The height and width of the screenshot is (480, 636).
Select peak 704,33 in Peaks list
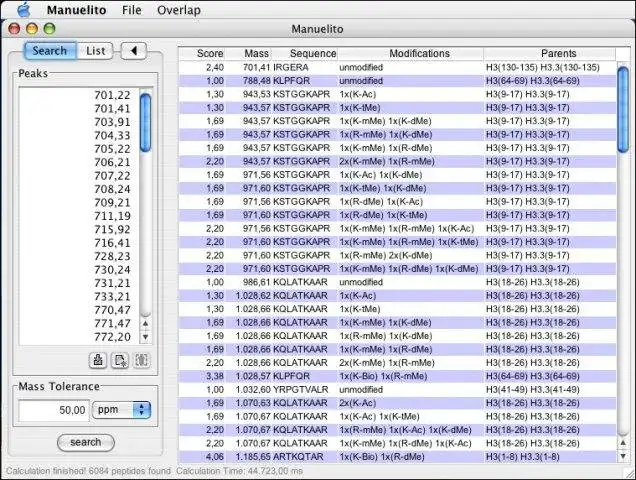[112, 136]
